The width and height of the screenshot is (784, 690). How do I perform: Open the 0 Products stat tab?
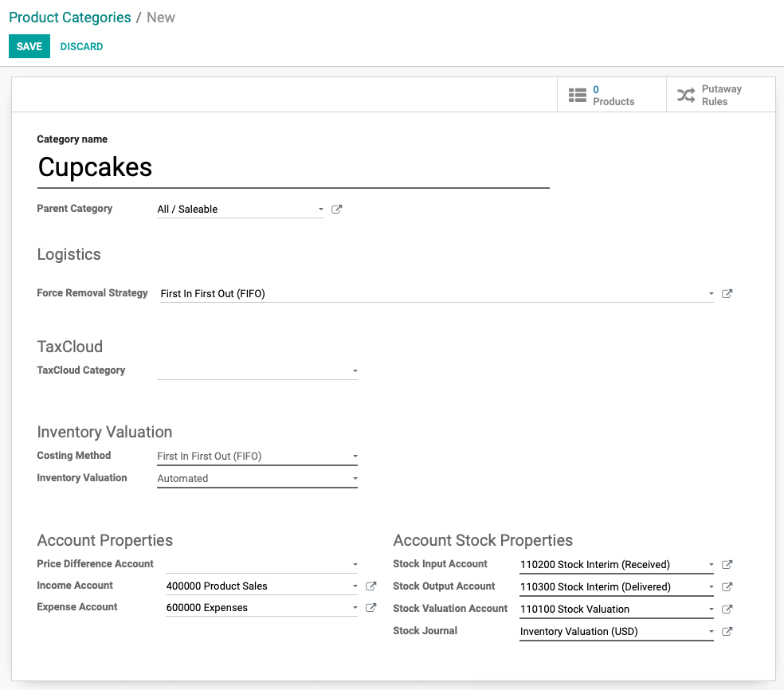[611, 95]
